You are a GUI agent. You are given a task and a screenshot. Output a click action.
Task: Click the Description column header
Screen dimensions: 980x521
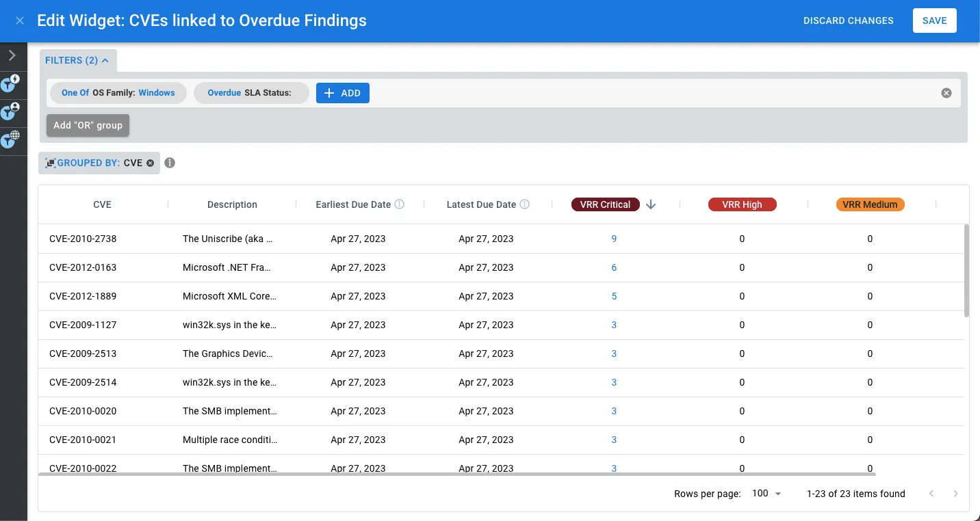(x=232, y=204)
